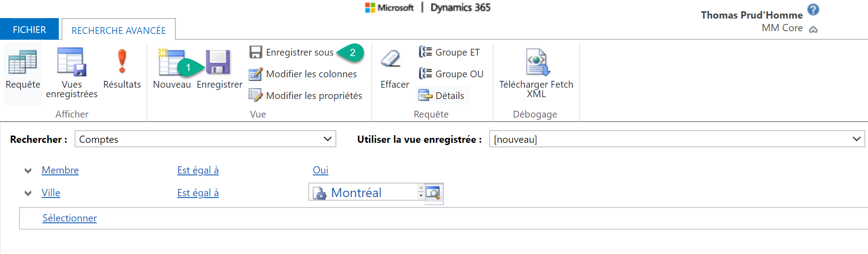Apply Groupe OU to selected rows
Screen dimensions: 868x254
click(451, 74)
